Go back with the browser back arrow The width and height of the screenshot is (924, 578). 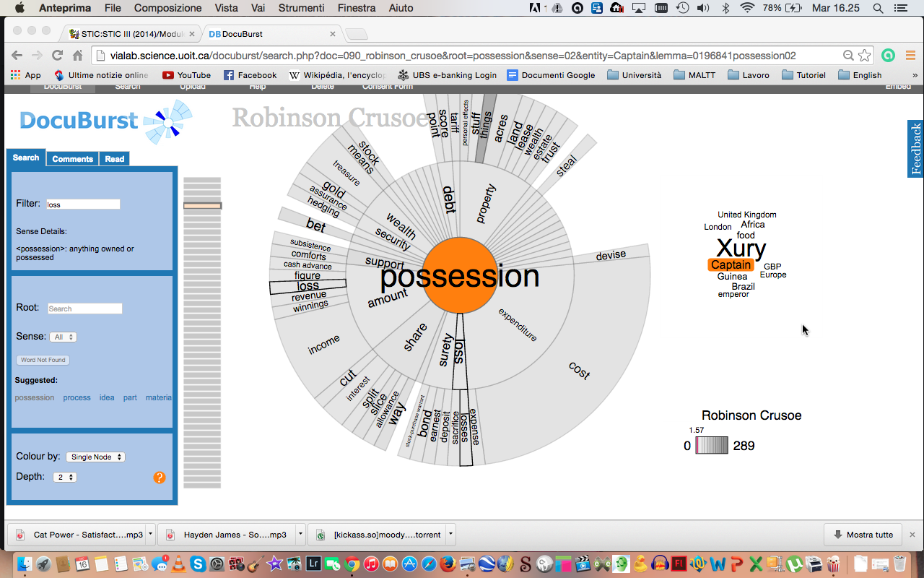point(17,56)
